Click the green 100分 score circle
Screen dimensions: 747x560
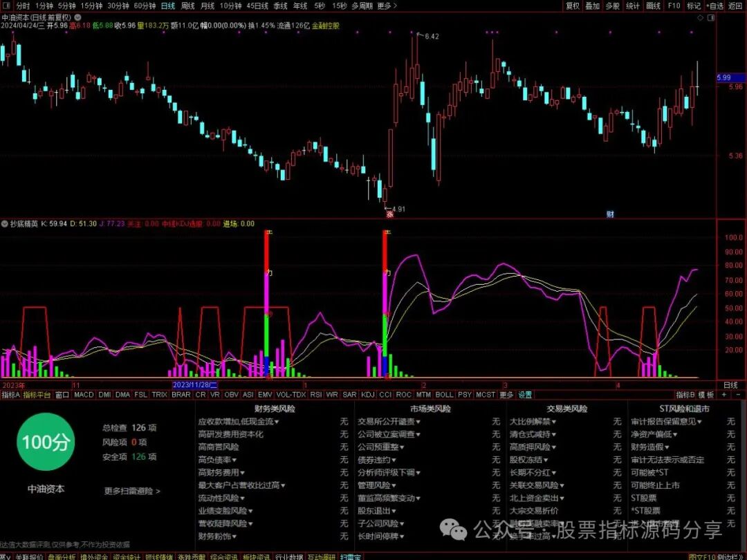[x=46, y=442]
